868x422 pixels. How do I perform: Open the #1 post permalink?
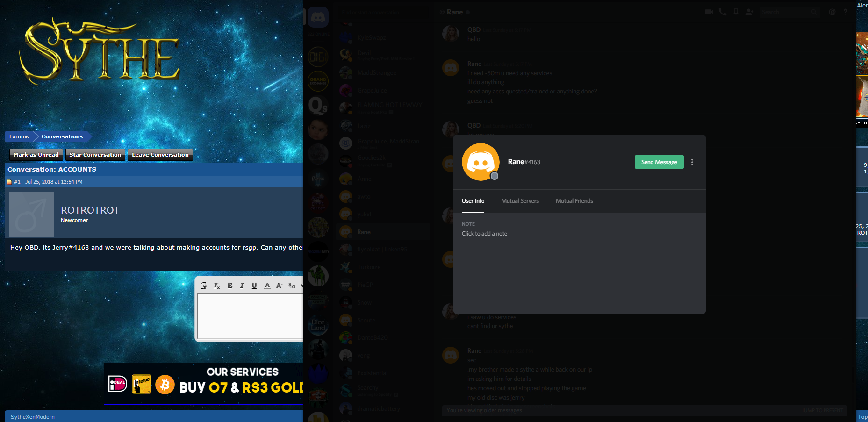tap(17, 182)
